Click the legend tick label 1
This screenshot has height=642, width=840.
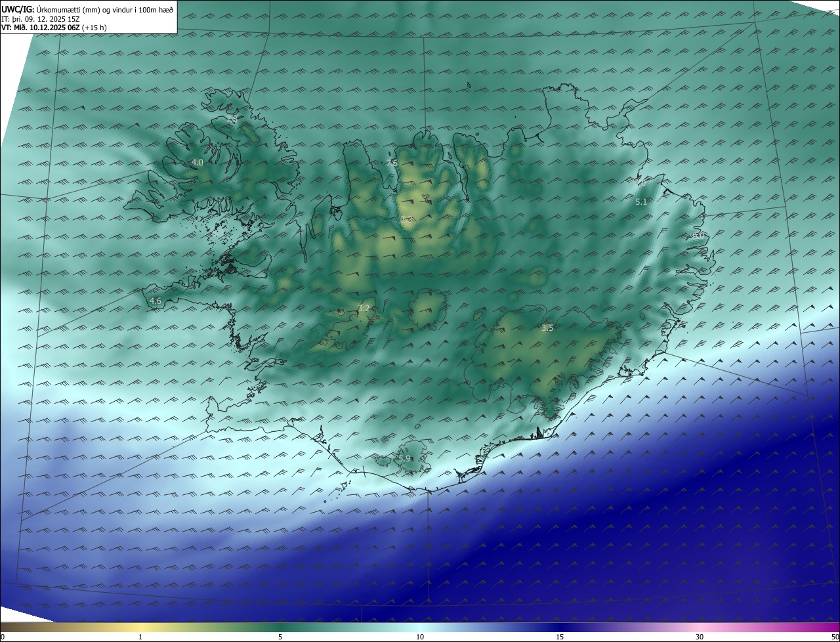(x=140, y=637)
